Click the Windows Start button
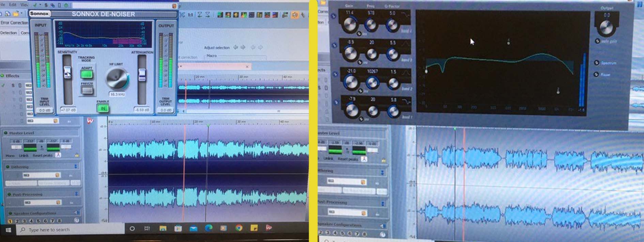The height and width of the screenshot is (242, 644). tap(8, 230)
